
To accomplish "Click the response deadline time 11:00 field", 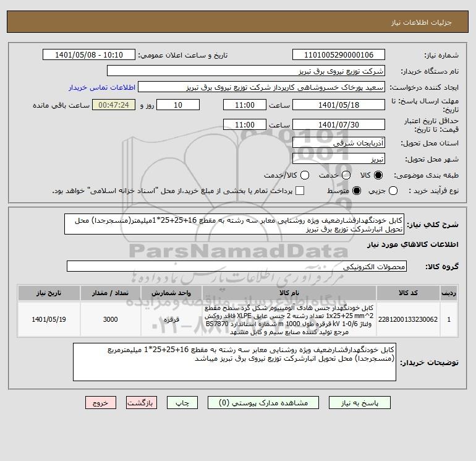I will [245, 105].
